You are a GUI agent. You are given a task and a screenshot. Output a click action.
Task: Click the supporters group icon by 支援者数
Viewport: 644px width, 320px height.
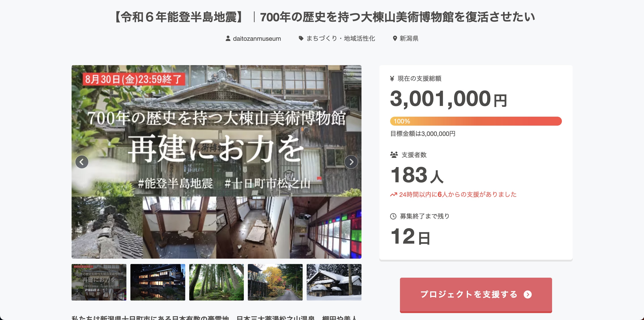point(394,155)
